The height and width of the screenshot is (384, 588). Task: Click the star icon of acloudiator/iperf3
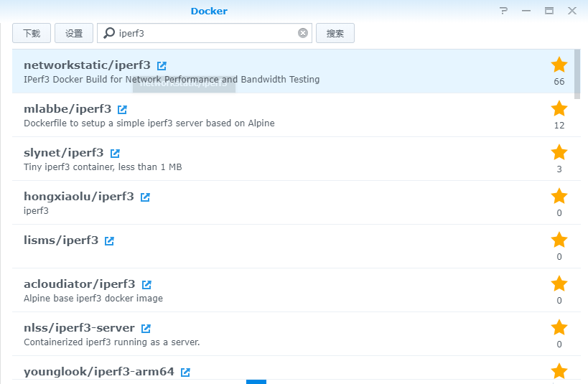coord(559,284)
